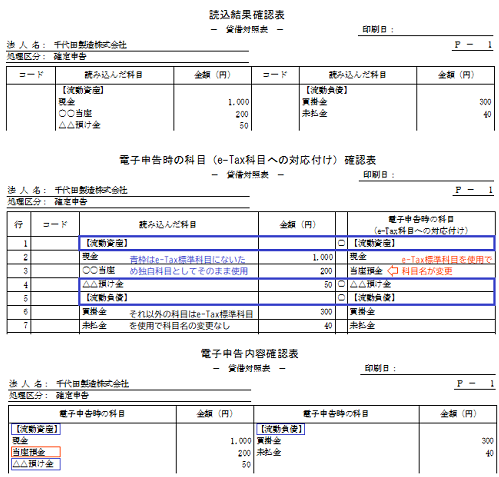Select ○○当座 in row 3 of mapping table

99,270
